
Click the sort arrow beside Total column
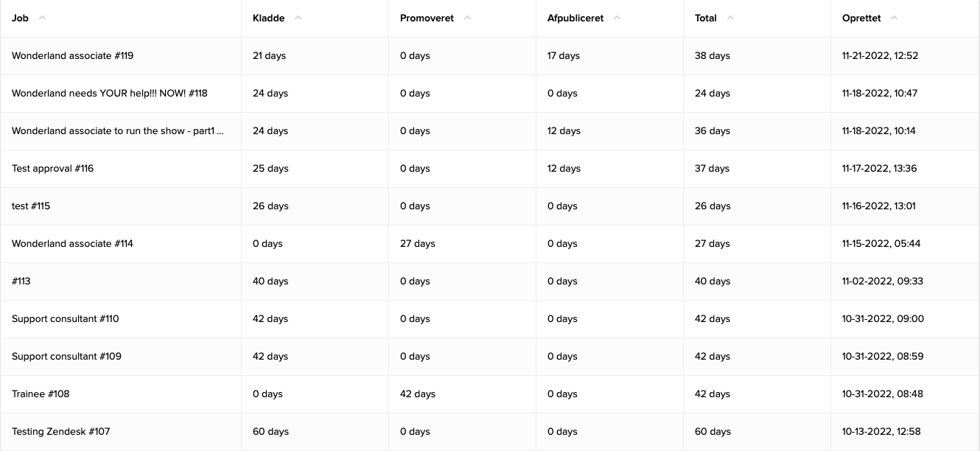click(729, 17)
